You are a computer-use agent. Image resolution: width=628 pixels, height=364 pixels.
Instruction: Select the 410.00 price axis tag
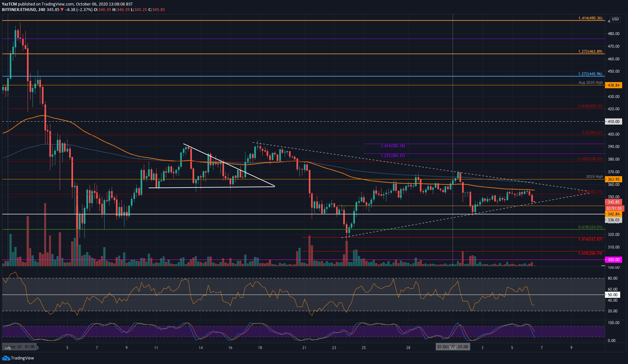[613, 122]
